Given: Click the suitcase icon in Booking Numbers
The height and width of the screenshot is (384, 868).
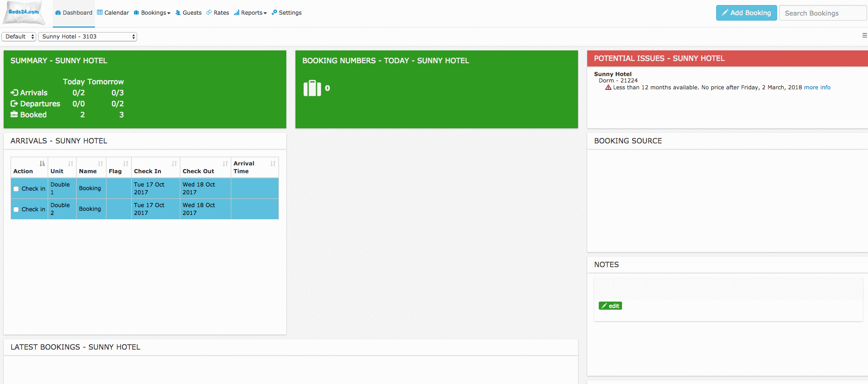Looking at the screenshot, I should [x=312, y=88].
